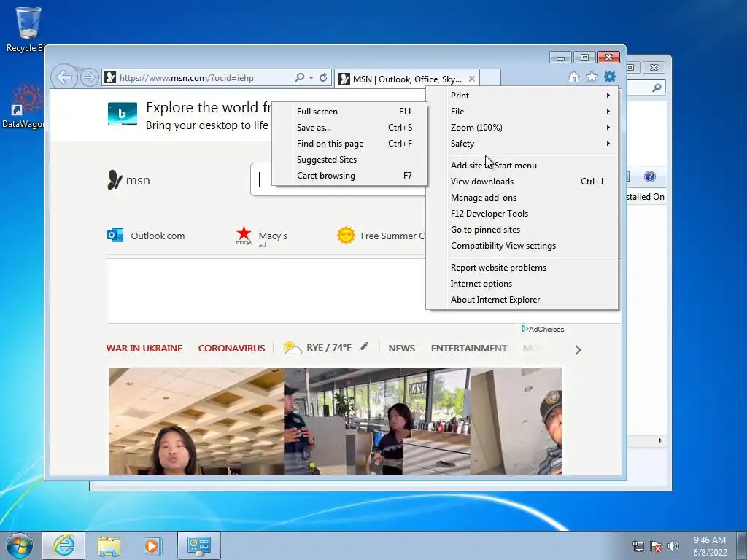Image resolution: width=747 pixels, height=560 pixels.
Task: Open the address bar autocomplete dropdown arrow
Action: 311,77
